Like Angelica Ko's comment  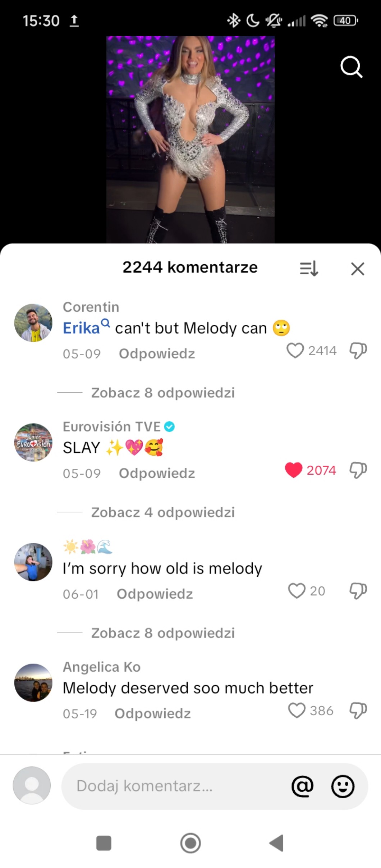pyautogui.click(x=297, y=710)
